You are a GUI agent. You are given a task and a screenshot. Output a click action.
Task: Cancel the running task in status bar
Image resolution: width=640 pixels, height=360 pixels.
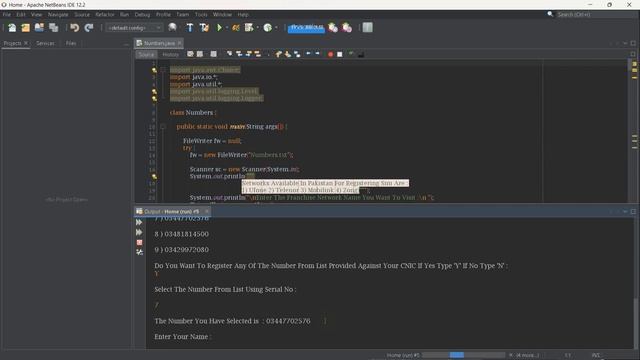511,355
